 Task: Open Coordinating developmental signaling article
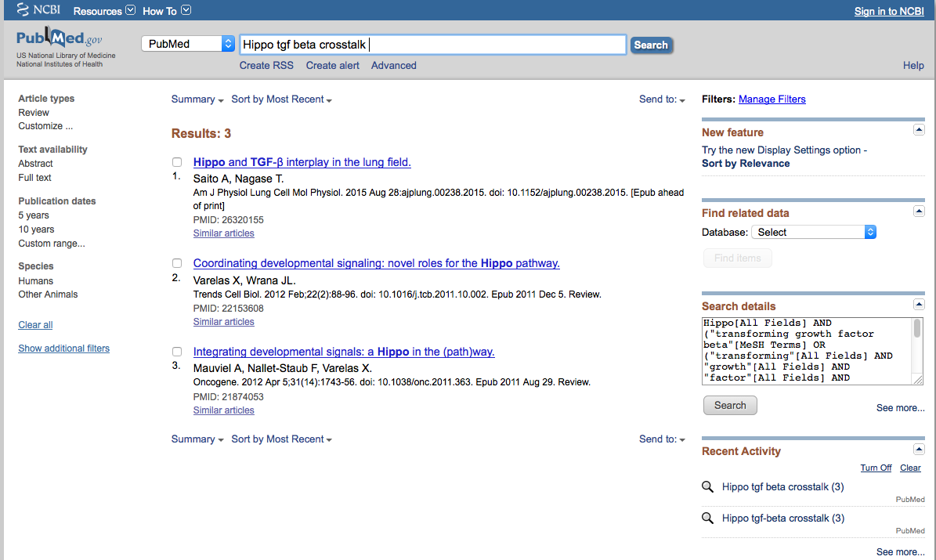tap(377, 263)
